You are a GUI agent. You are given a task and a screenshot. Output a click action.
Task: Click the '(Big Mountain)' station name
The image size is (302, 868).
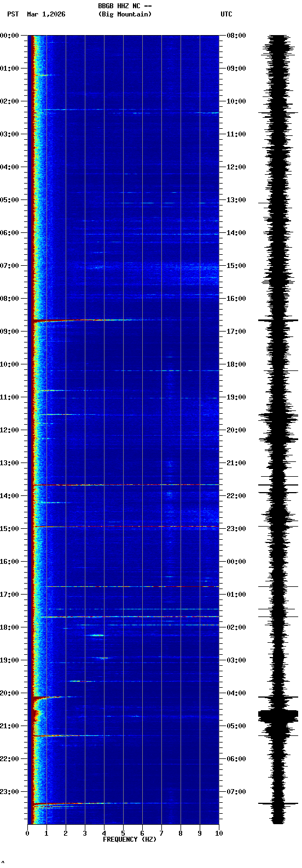pyautogui.click(x=125, y=14)
